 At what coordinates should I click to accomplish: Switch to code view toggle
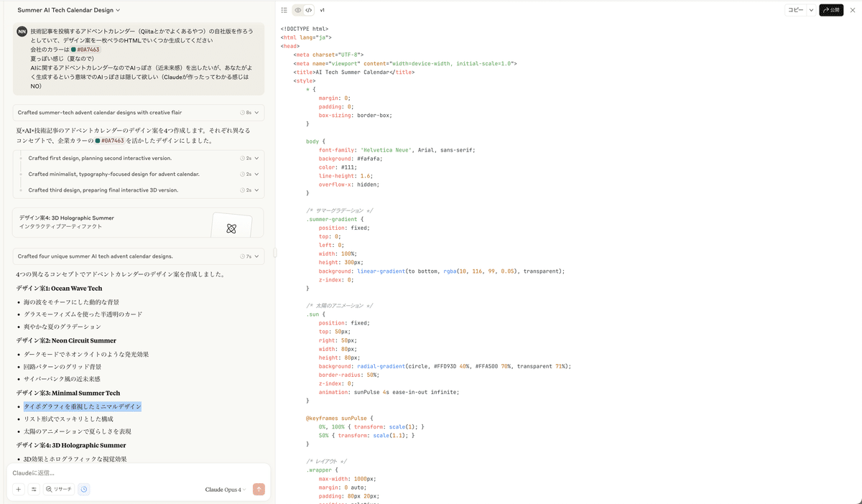coord(309,10)
